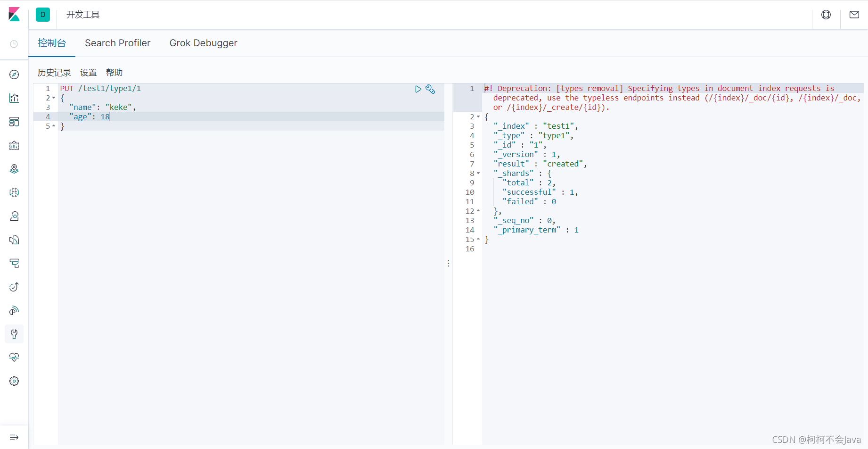Open APM icon in sidebar
This screenshot has width=868, height=449.
tap(14, 263)
